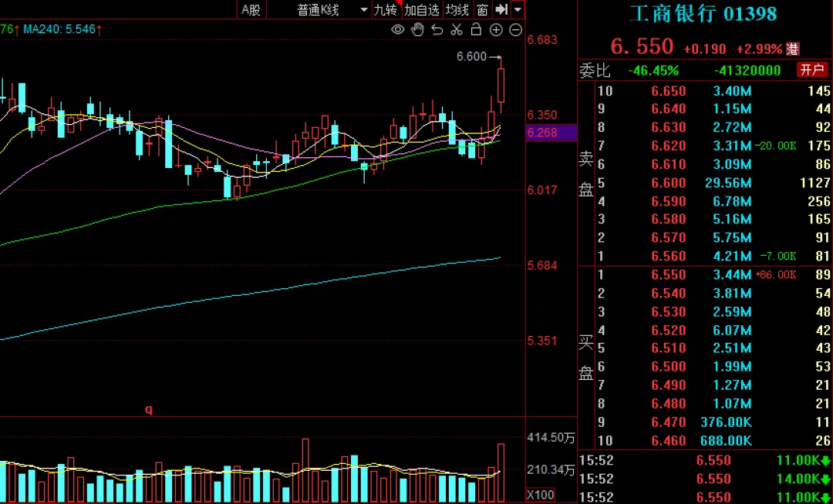833x504 pixels.
Task: Click the purple 6.268 price marker
Action: [551, 133]
